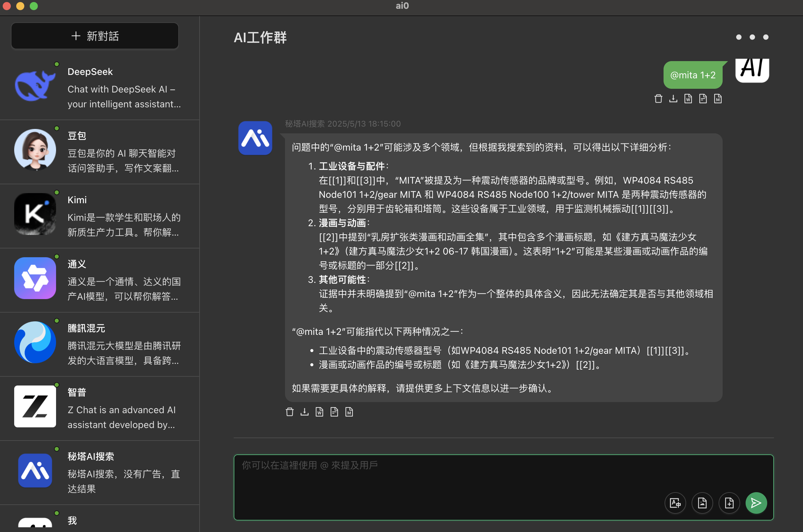Image resolution: width=803 pixels, height=532 pixels.
Task: Click the '其他可能性' heading in reply
Action: (x=342, y=279)
